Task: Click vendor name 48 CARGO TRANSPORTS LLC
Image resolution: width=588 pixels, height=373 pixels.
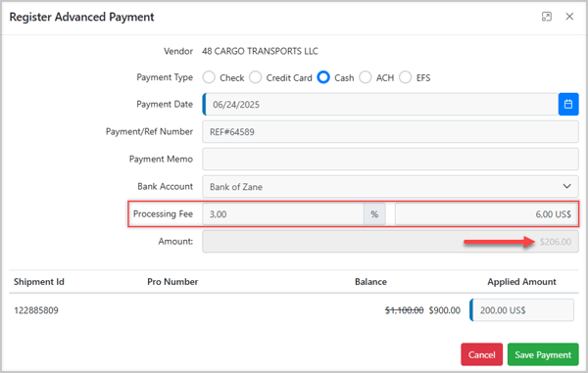Action: (260, 51)
